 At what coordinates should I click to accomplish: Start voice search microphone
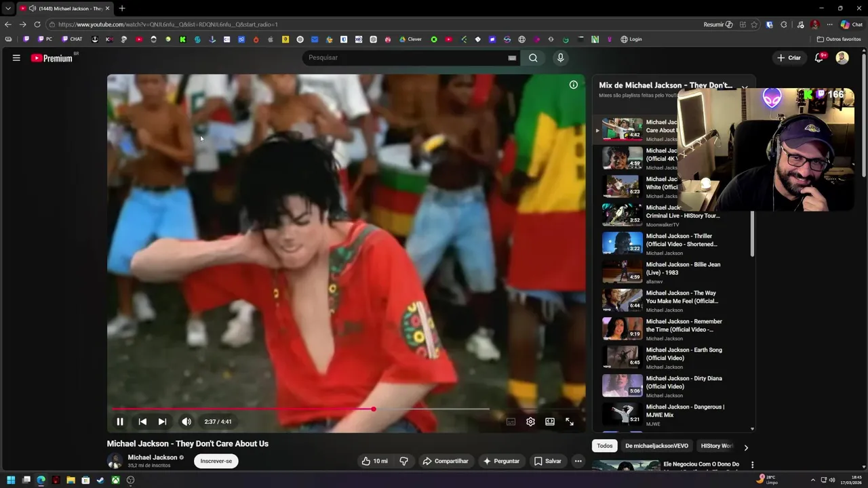pyautogui.click(x=560, y=58)
